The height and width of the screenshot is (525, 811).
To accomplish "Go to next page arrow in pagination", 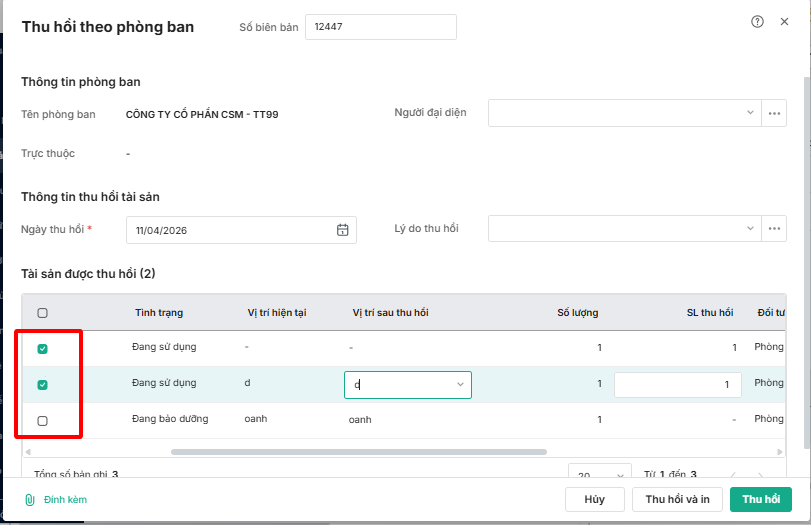I will [761, 475].
